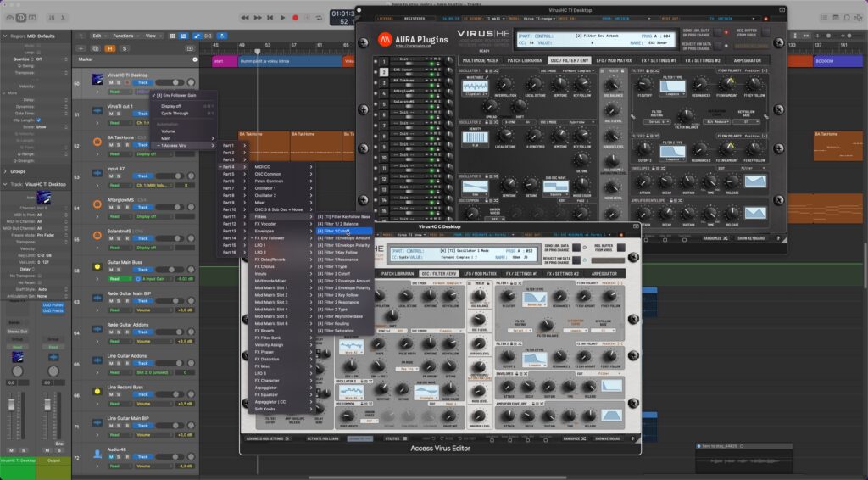Start playback with the Play button
Screen dimensions: 868x480
tap(283, 18)
